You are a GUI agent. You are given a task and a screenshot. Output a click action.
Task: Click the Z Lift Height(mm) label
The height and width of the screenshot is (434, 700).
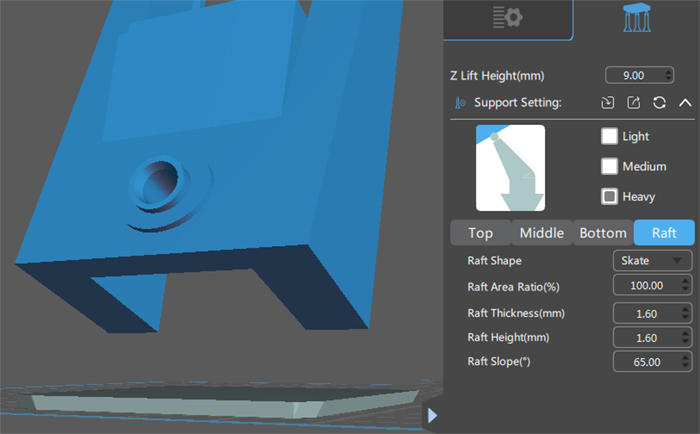497,75
